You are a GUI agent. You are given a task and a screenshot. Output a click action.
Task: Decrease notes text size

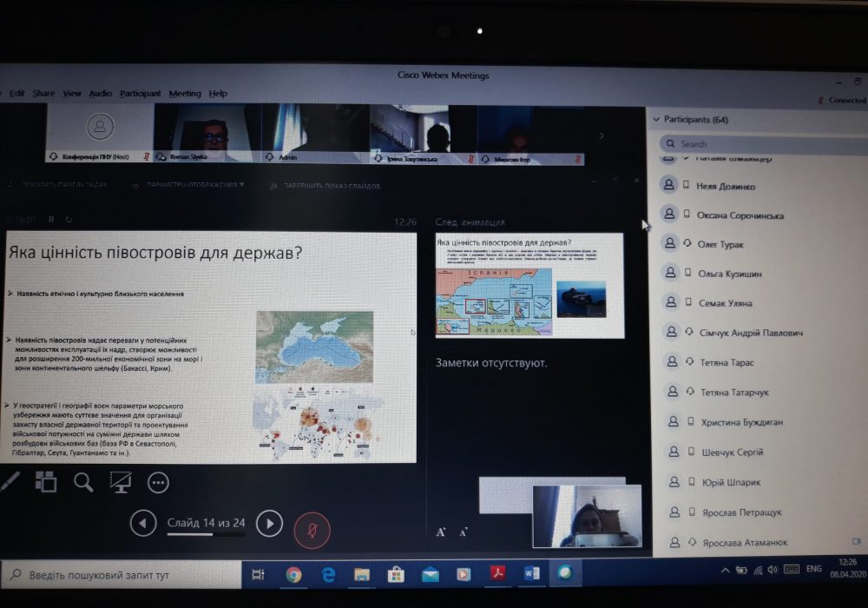464,532
